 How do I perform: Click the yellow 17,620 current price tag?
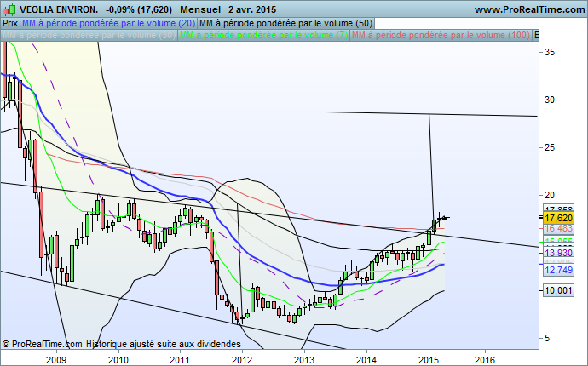(558, 218)
